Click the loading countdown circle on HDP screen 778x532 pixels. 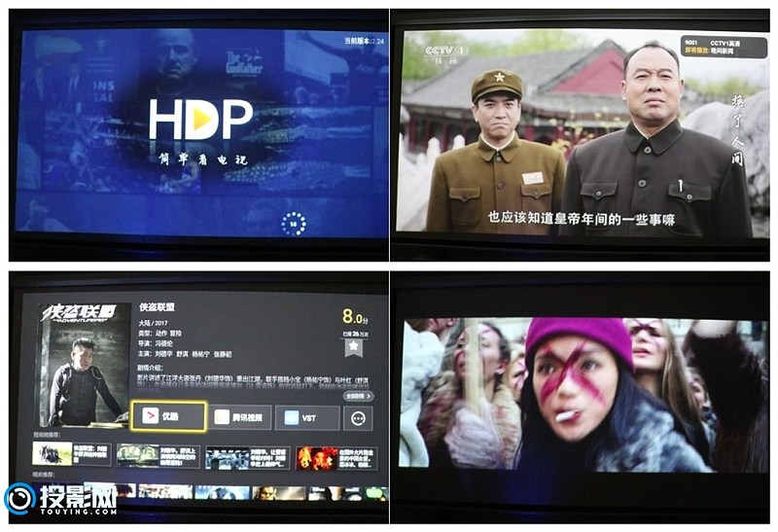(294, 224)
